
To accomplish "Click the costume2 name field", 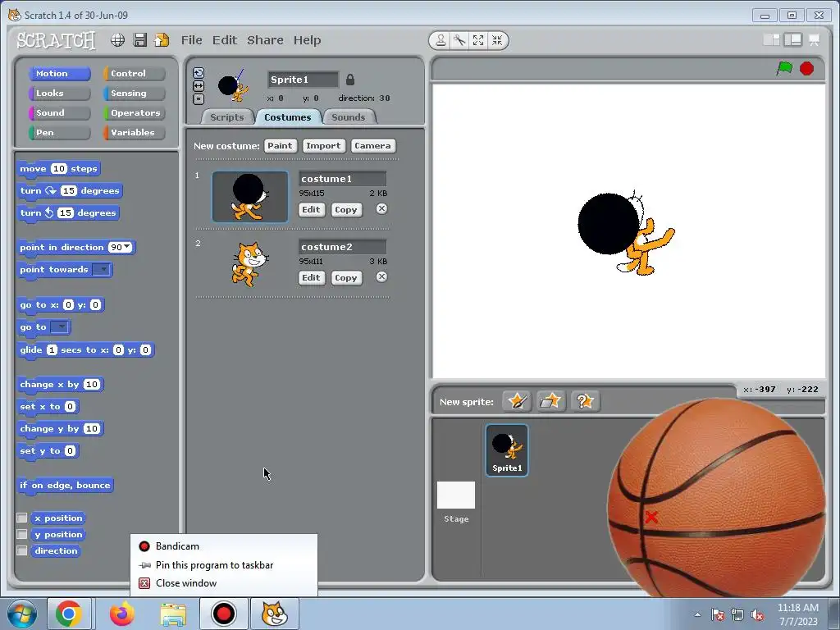I will coord(342,246).
